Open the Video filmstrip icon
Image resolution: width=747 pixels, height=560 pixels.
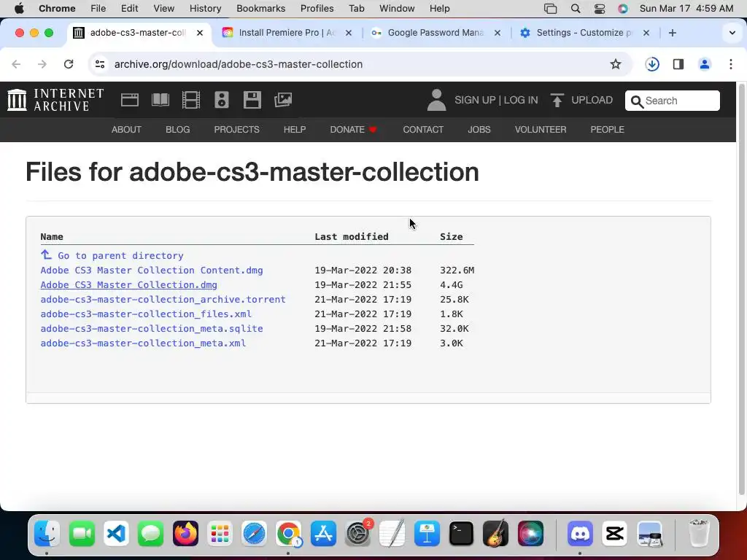point(191,100)
